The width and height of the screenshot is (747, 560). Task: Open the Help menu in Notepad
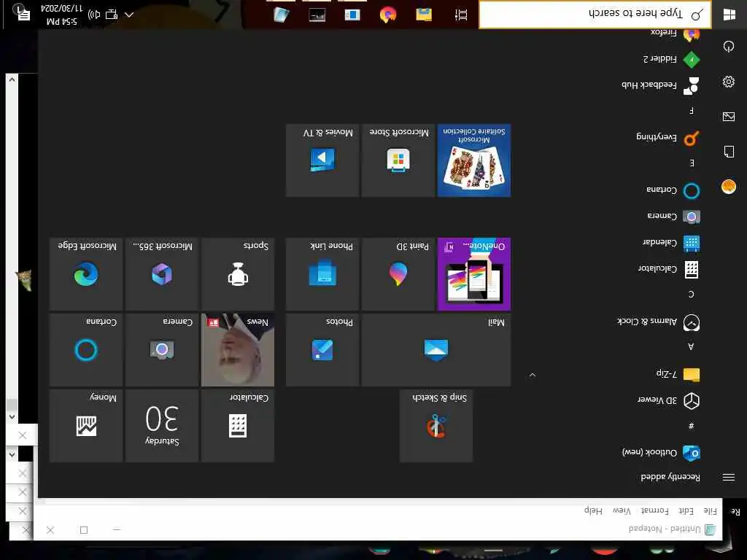(x=594, y=511)
